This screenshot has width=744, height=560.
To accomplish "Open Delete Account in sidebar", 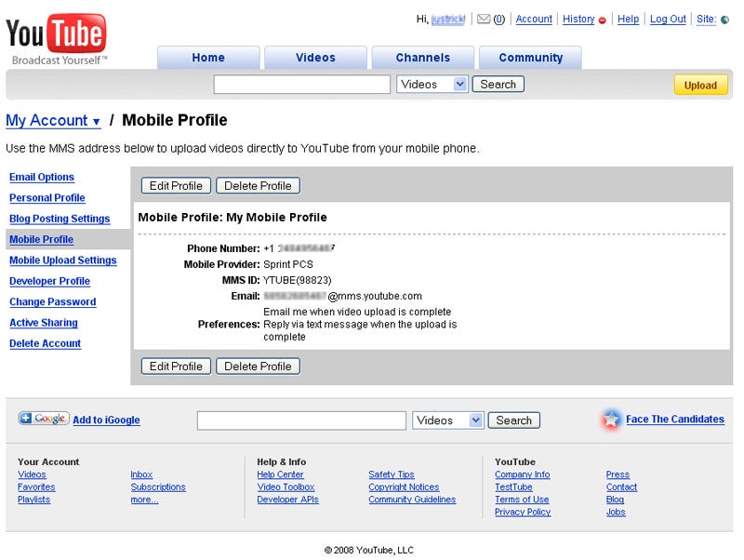I will [45, 343].
